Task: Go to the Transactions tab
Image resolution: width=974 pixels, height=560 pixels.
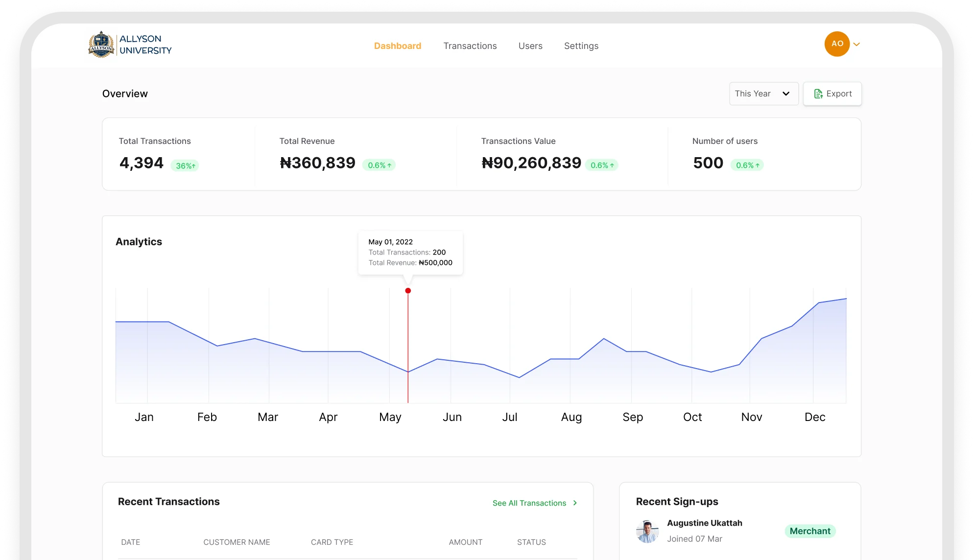Action: (470, 46)
